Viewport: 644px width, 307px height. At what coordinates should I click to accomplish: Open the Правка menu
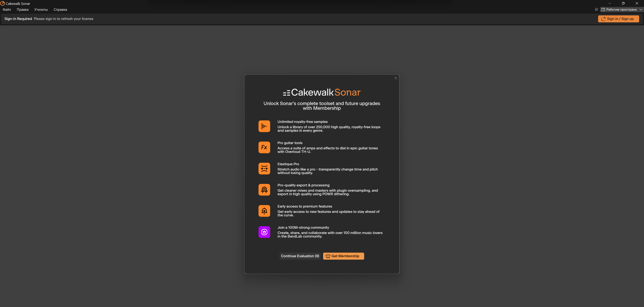click(22, 10)
